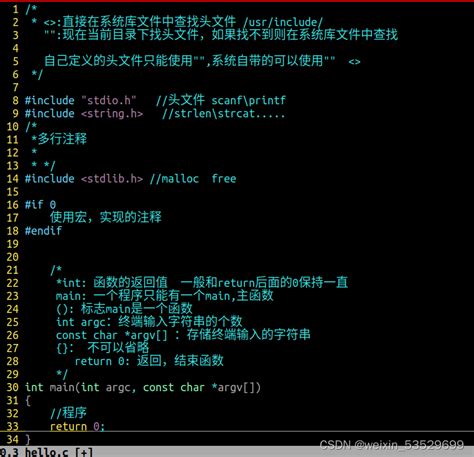This screenshot has width=474, height=457.
Task: Click line number 30 in gutter
Action: tap(12, 387)
